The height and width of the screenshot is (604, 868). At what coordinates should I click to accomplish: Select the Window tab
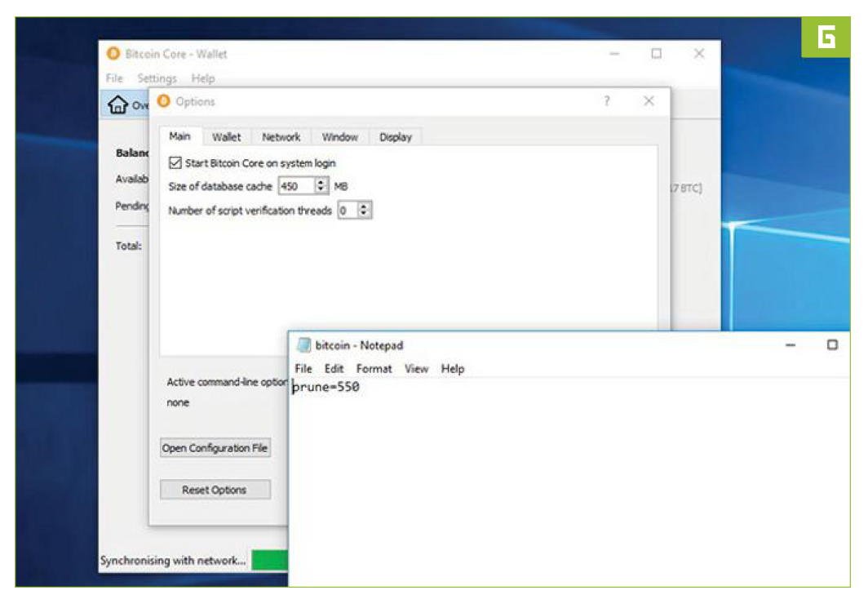click(340, 136)
